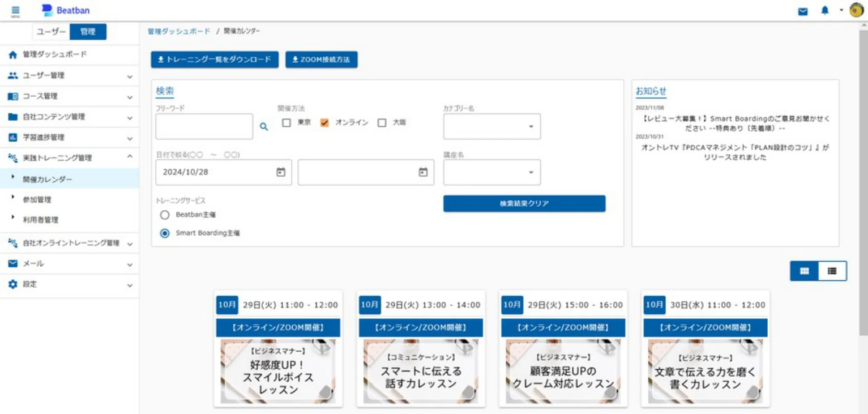Open the dropdown arrow next to the bell
The image size is (868, 414).
coord(841,10)
